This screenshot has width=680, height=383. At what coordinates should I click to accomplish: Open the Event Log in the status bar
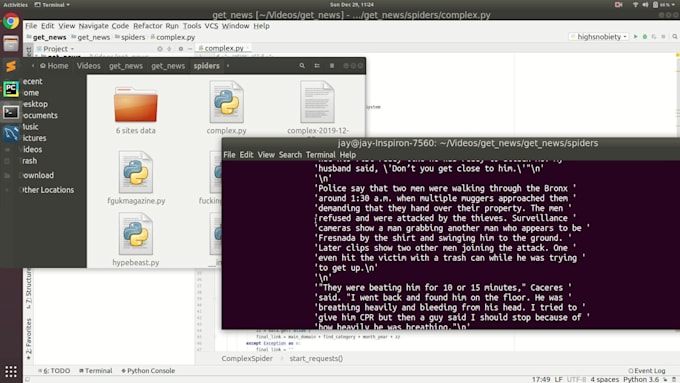tap(647, 371)
